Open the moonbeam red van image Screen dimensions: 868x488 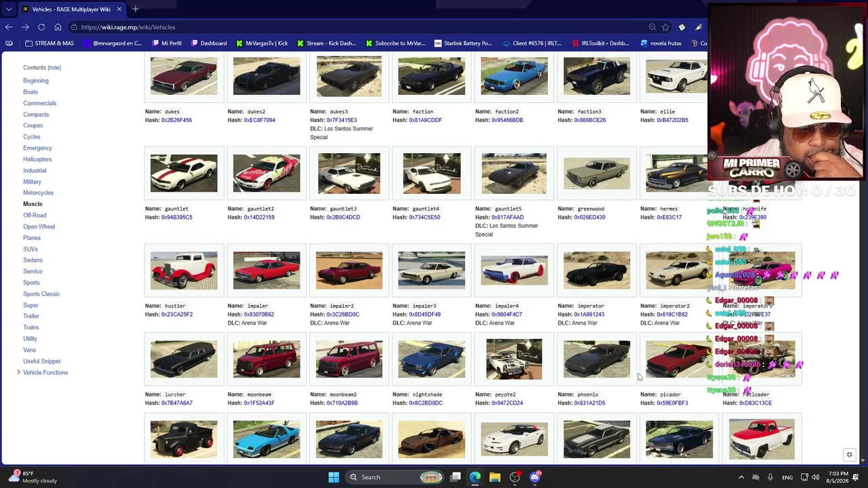coord(267,359)
